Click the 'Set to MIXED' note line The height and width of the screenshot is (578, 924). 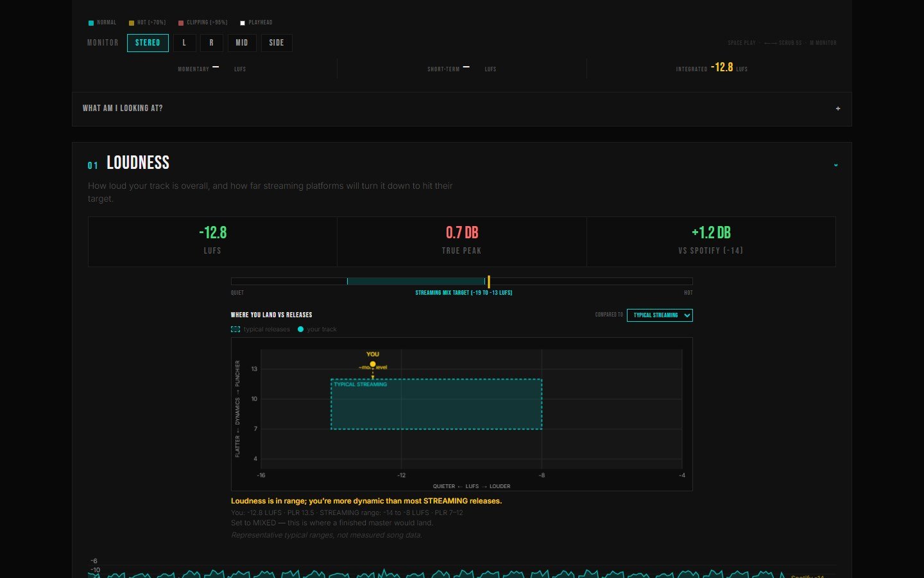(x=332, y=523)
